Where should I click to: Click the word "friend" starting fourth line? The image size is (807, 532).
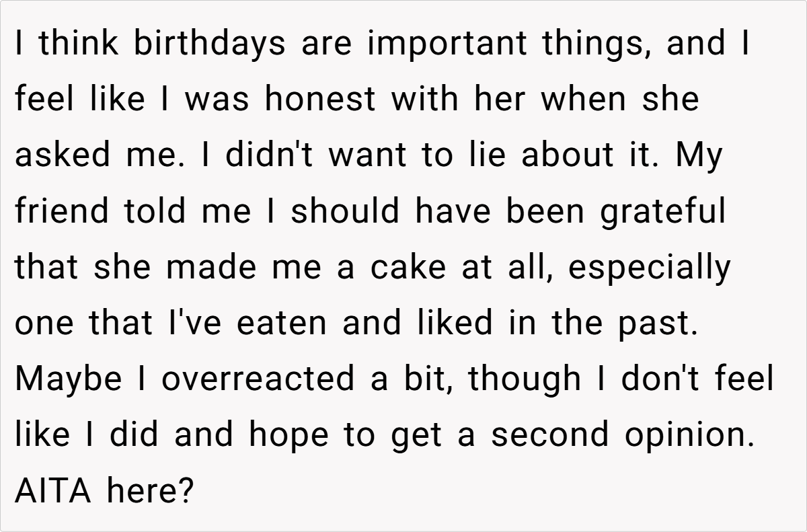61,211
